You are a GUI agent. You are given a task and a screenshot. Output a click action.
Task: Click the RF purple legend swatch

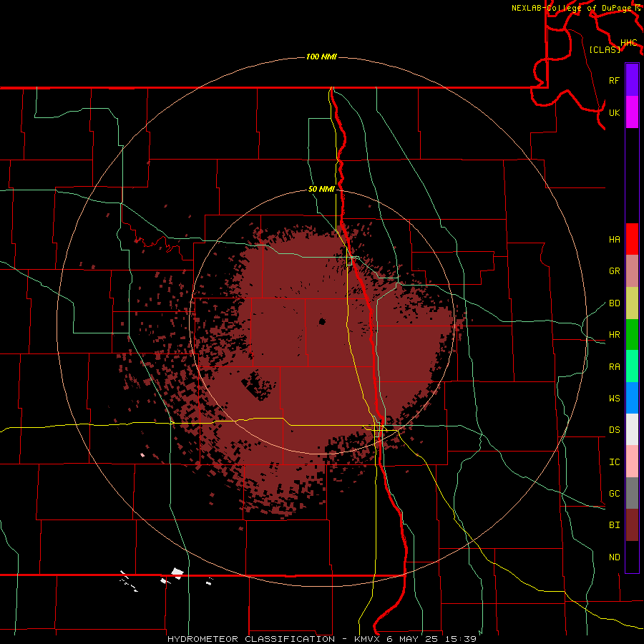click(632, 80)
